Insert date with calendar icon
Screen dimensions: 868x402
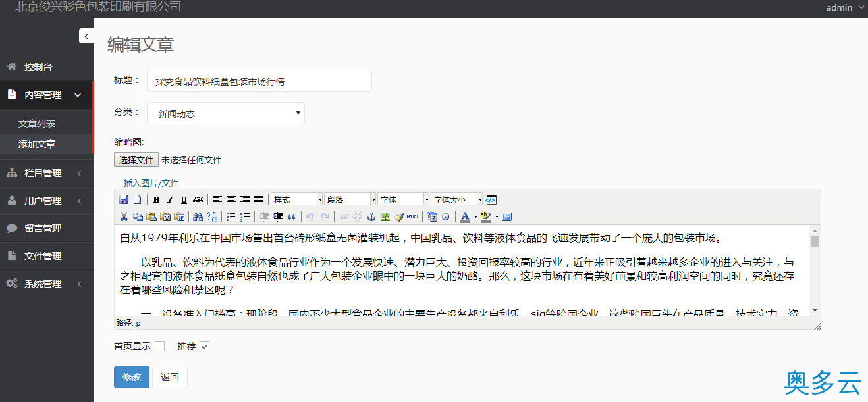(432, 216)
